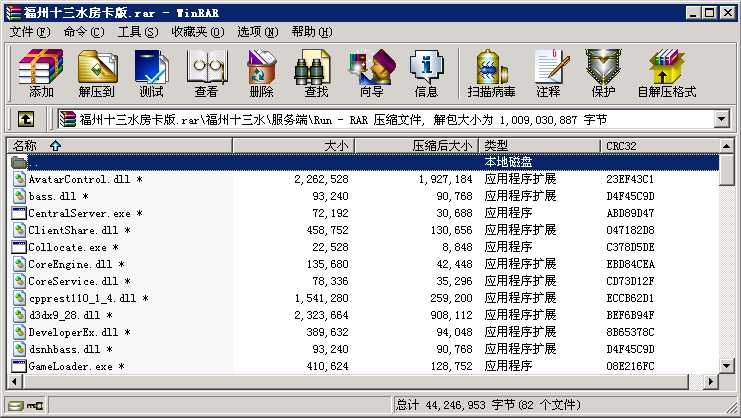Go up one folder level button

coord(26,119)
